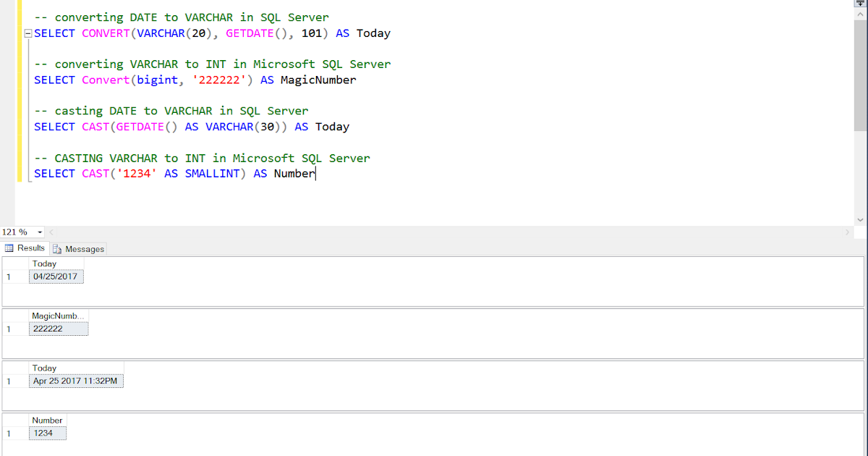
Task: Click the window splitter icon at top right
Action: tap(861, 4)
